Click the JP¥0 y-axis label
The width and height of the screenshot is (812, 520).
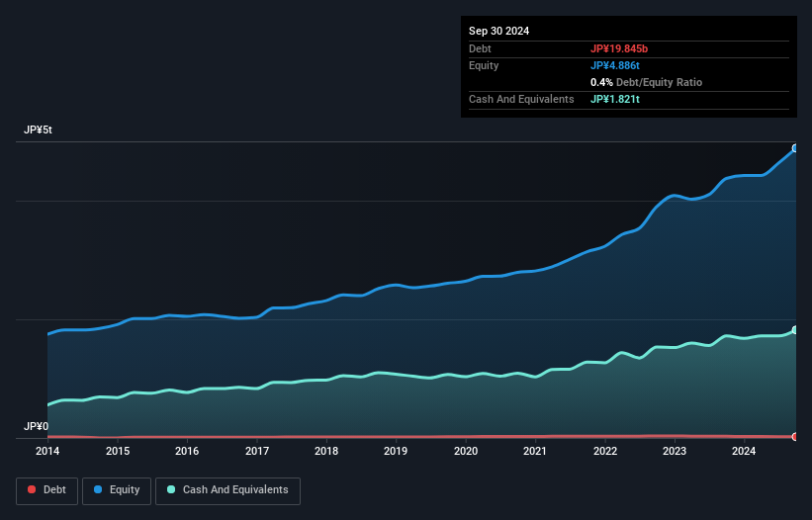(36, 426)
